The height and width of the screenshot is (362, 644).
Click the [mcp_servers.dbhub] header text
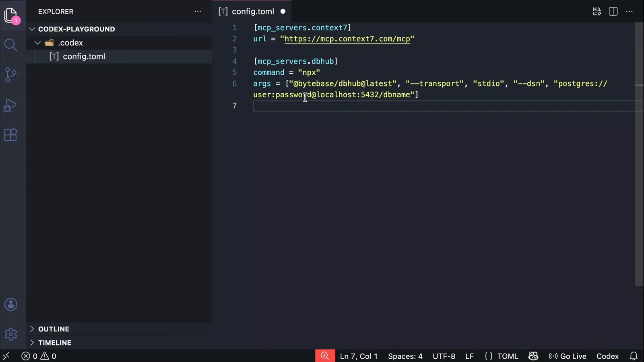295,61
